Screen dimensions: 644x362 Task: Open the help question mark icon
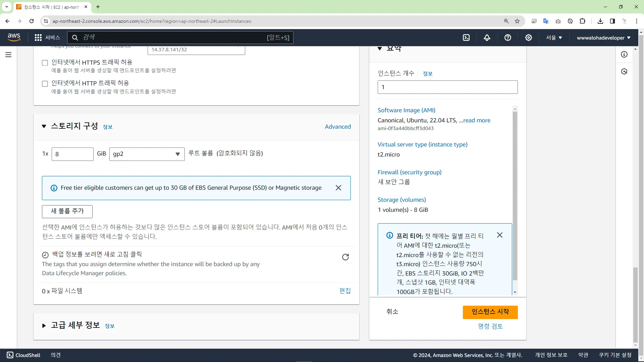tap(508, 38)
